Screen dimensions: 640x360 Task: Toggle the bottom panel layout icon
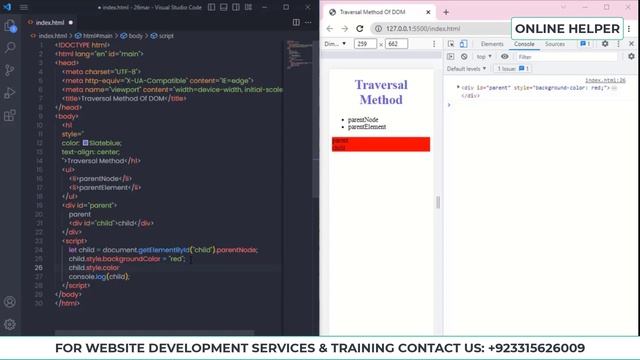[x=224, y=7]
